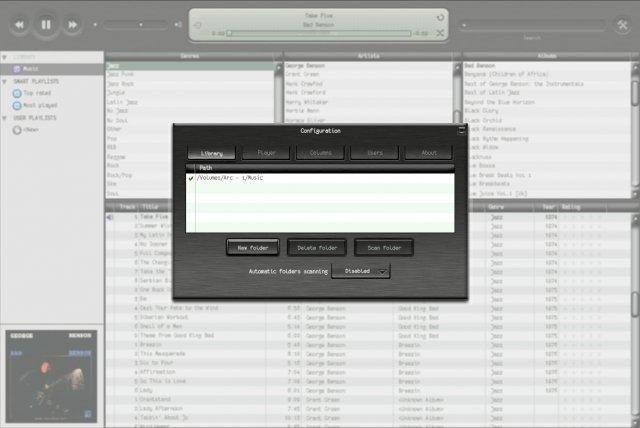Click the Albums column header
This screenshot has width=640, height=428.
[547, 56]
